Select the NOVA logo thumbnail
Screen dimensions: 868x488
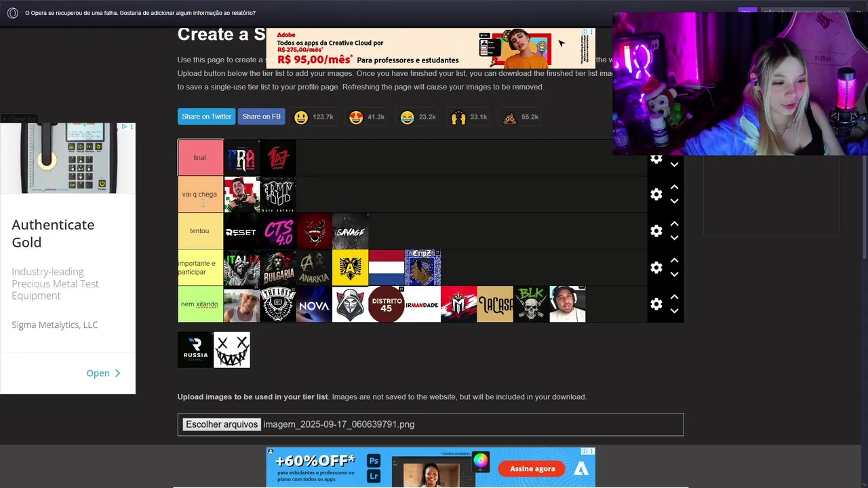point(314,304)
